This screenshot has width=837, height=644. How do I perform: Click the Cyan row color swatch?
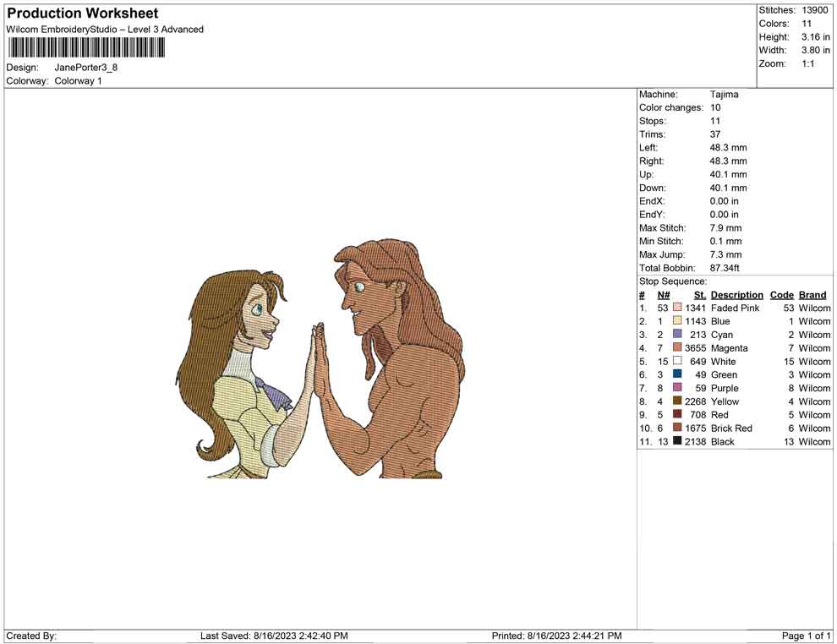pyautogui.click(x=677, y=334)
